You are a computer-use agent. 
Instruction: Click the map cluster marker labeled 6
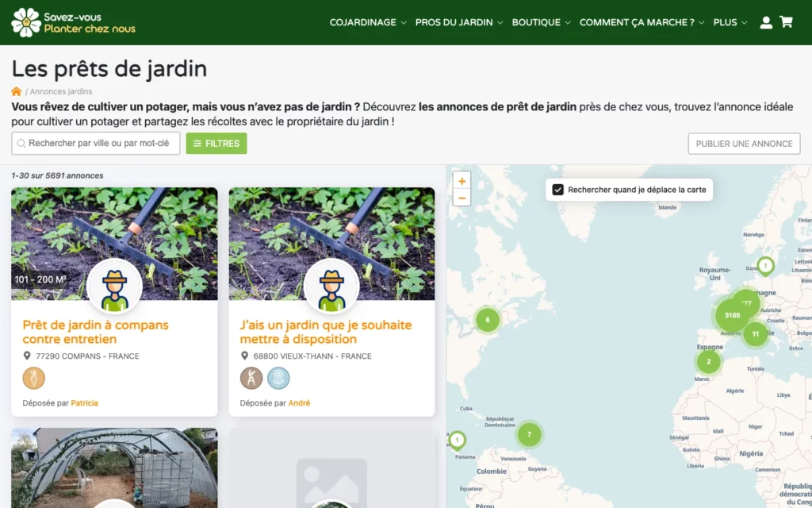pyautogui.click(x=488, y=320)
